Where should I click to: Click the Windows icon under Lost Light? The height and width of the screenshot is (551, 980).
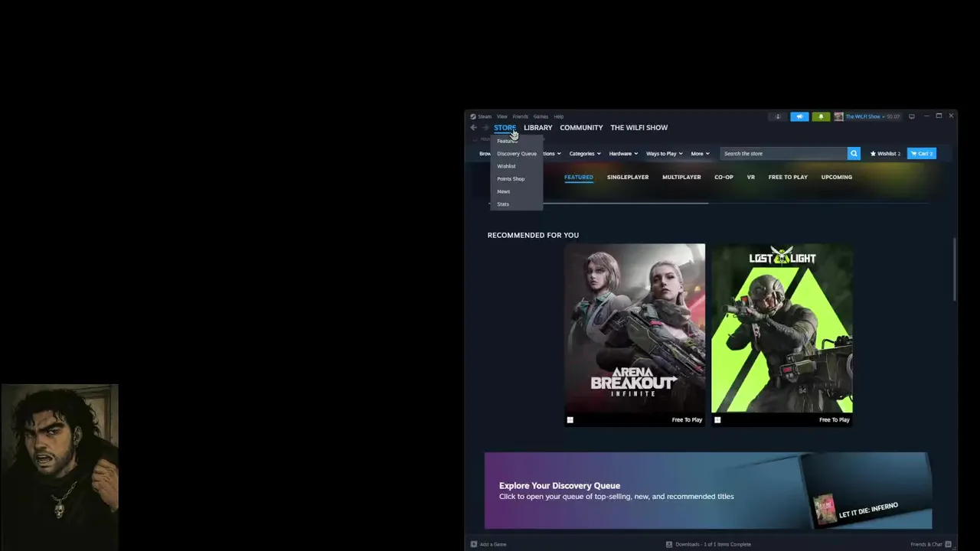(x=717, y=419)
